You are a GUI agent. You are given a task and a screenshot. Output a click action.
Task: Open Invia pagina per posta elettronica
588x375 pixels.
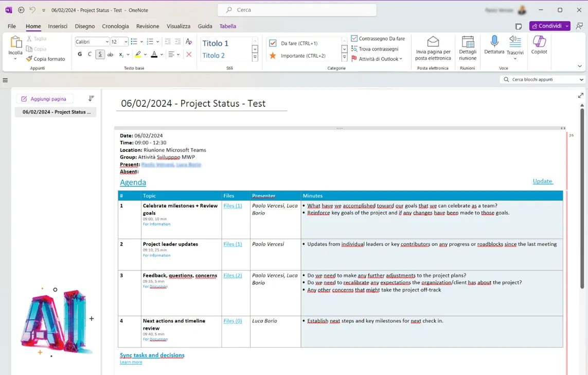click(433, 48)
